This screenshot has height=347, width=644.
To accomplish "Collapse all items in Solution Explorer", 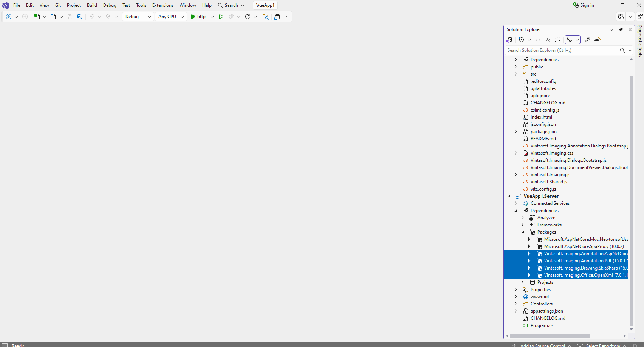I will tap(548, 40).
